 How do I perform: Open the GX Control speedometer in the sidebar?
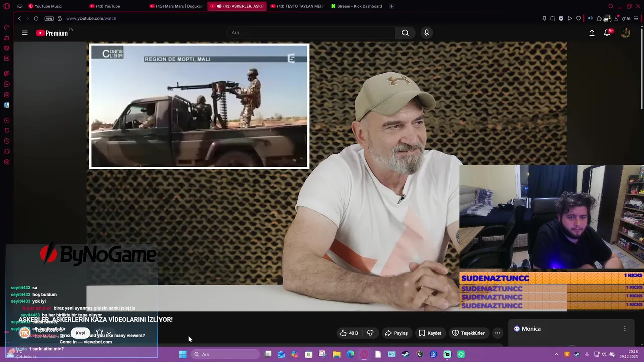(7, 28)
